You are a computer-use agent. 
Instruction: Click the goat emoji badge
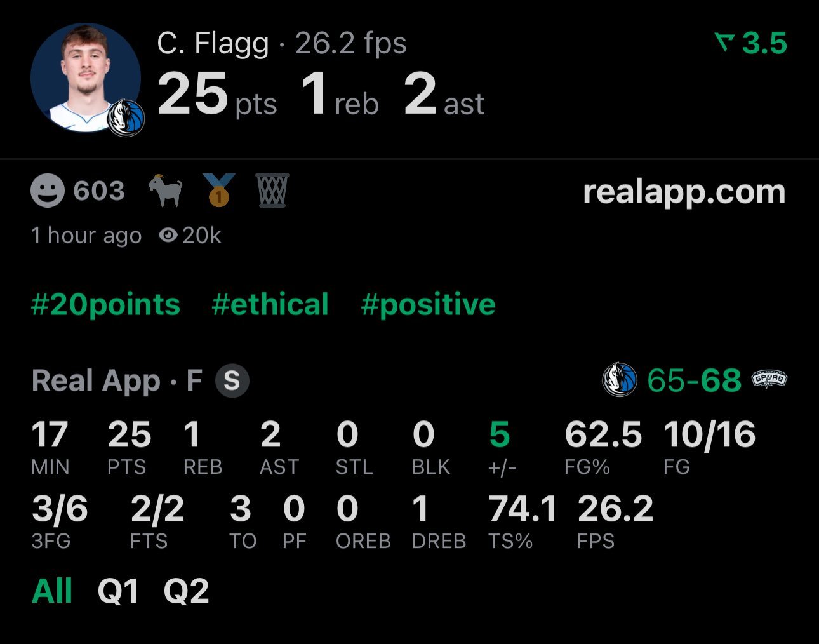click(x=166, y=191)
